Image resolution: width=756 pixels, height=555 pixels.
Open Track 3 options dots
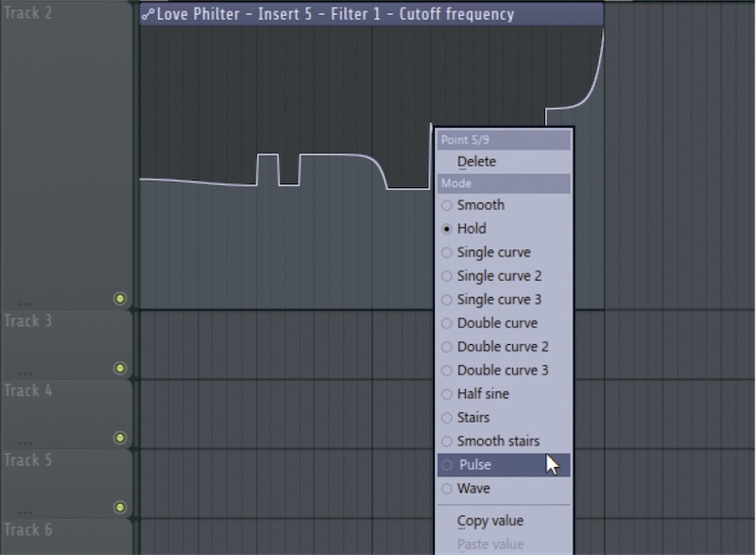[26, 373]
